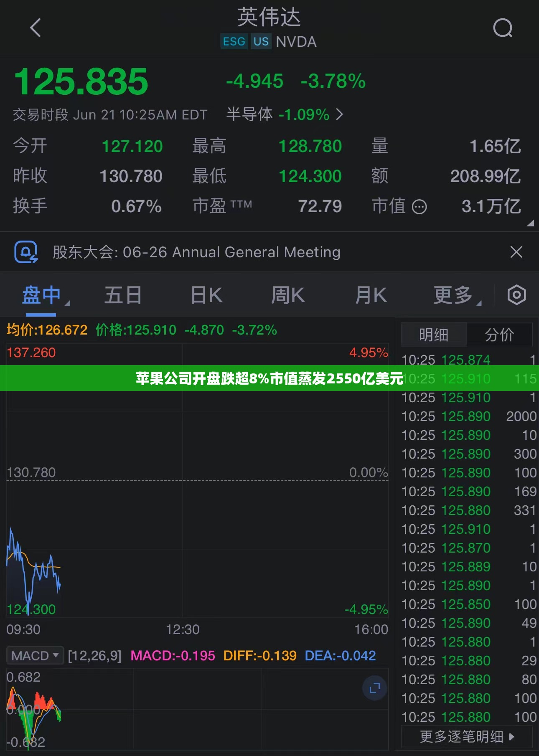The image size is (539, 756).
Task: Tap the current price 125.835
Action: click(81, 81)
